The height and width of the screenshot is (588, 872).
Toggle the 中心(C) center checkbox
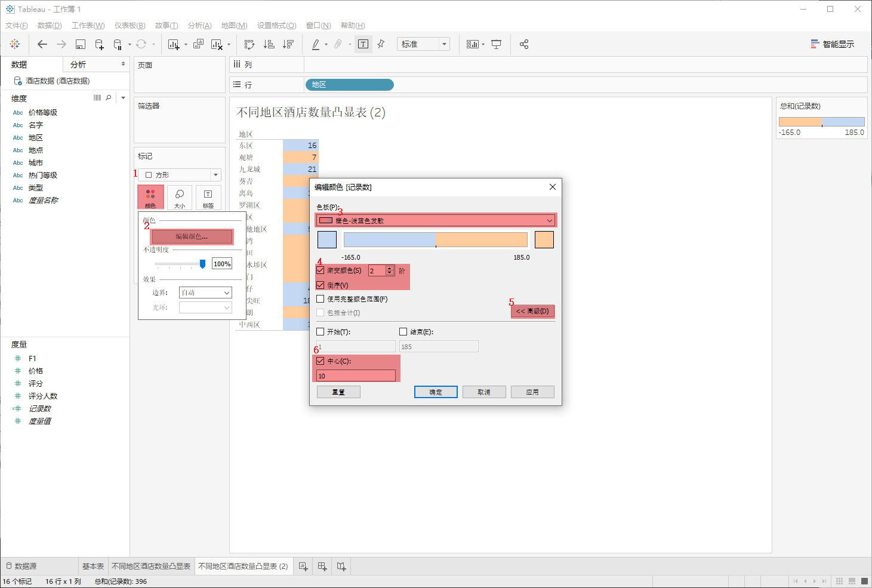pos(321,361)
